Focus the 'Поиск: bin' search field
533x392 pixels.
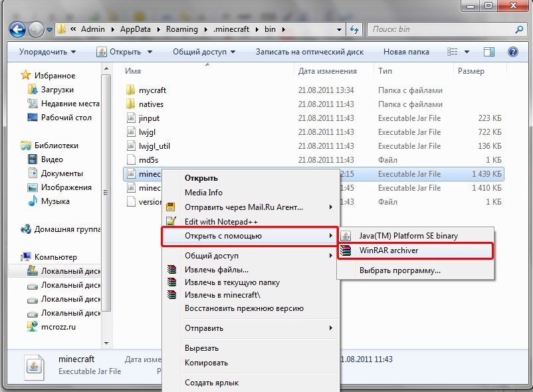coord(447,29)
